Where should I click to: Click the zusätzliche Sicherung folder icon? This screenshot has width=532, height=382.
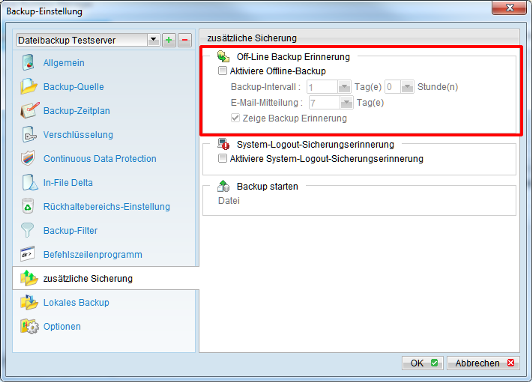click(x=28, y=278)
